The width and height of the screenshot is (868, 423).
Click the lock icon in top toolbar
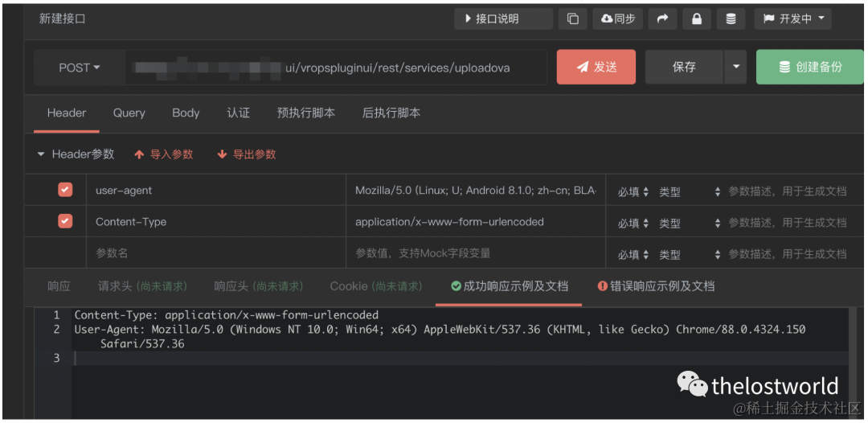pos(697,18)
